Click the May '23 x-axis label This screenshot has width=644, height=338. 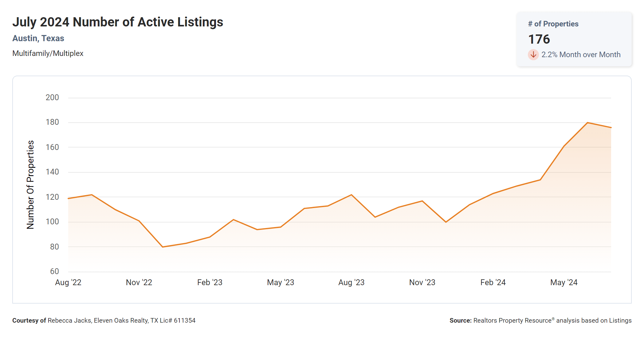pos(281,282)
